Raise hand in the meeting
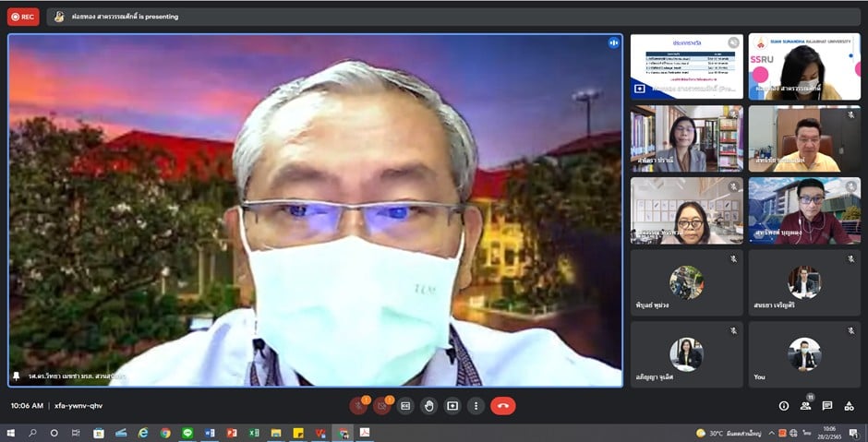This screenshot has width=868, height=442. [429, 406]
